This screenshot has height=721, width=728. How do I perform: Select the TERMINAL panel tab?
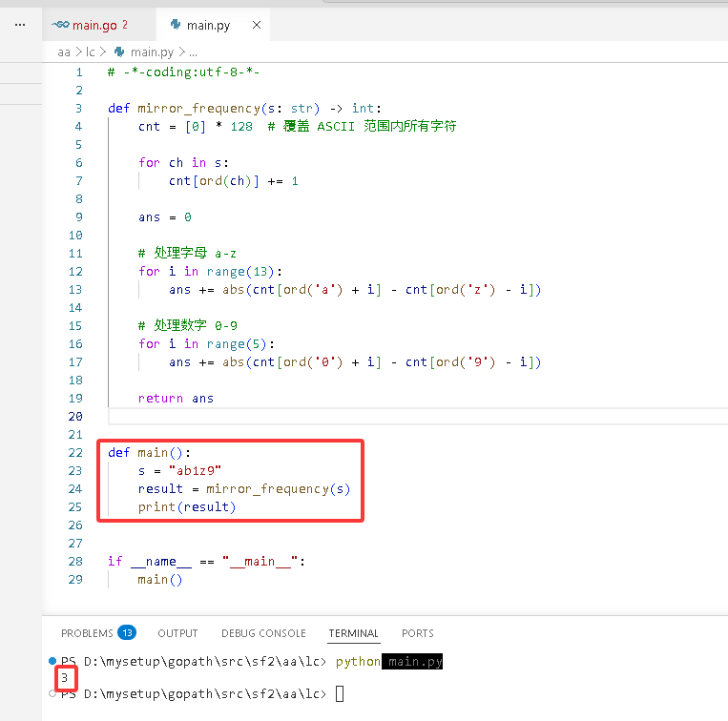[x=354, y=633]
